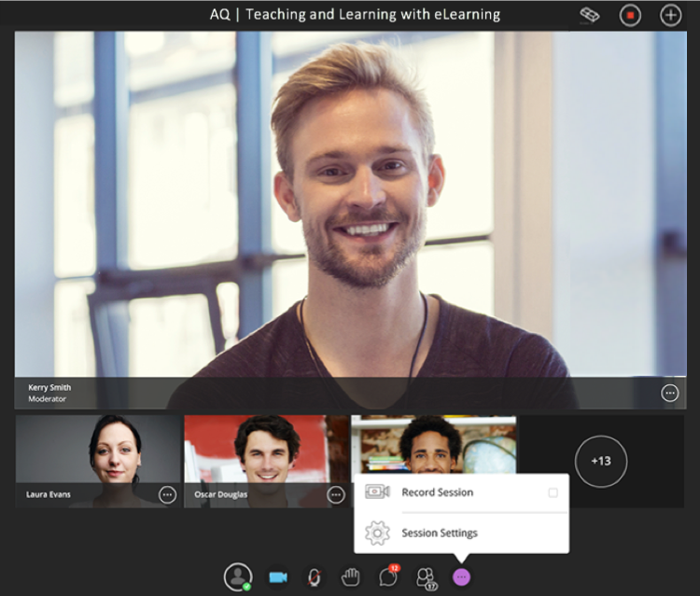
Task: Click the Moderator role label
Action: pyautogui.click(x=48, y=399)
